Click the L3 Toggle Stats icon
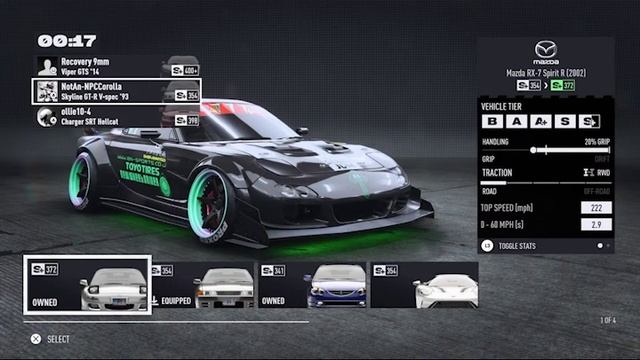The image size is (640, 360). (x=487, y=246)
